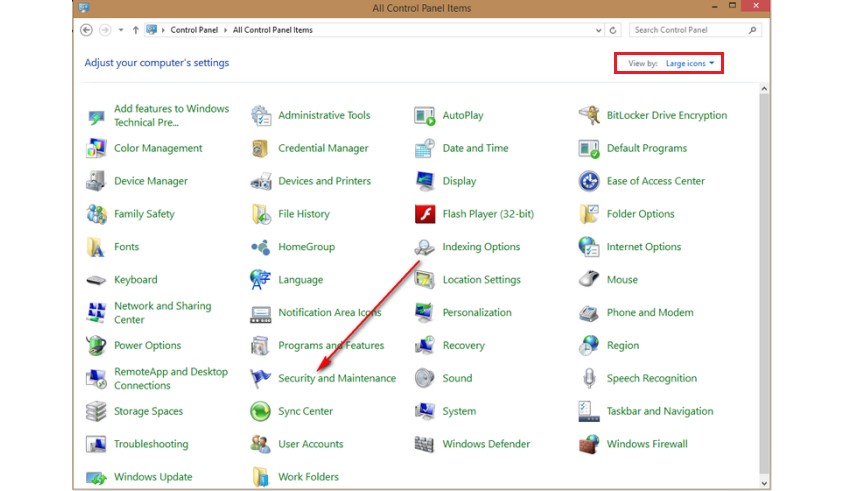Open the BitLocker Drive Encryption icon
Image resolution: width=866 pixels, height=491 pixels.
[589, 116]
